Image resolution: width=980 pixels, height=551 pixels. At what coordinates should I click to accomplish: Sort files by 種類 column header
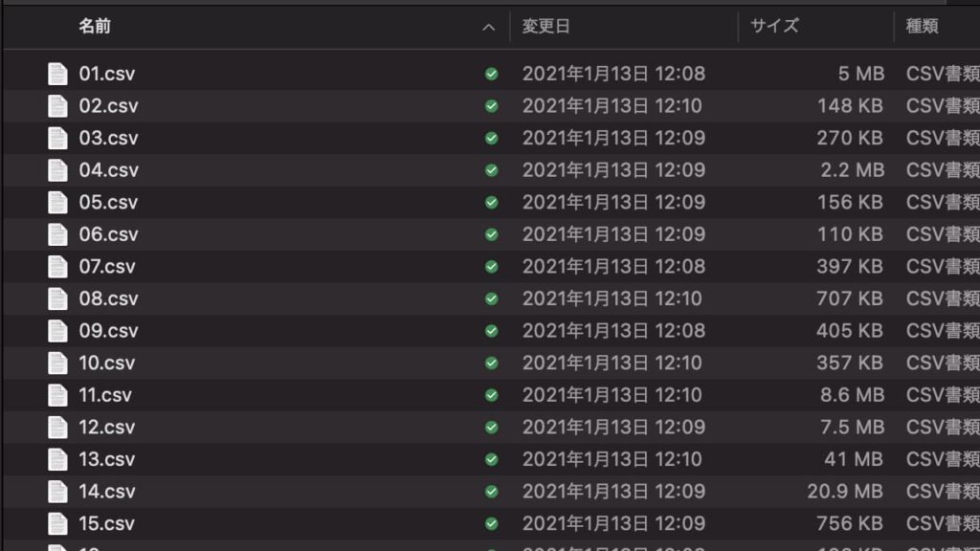[x=923, y=26]
